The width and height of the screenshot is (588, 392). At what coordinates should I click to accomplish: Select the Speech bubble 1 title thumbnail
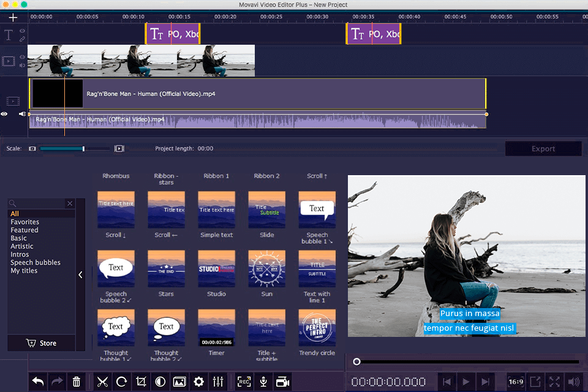point(317,209)
